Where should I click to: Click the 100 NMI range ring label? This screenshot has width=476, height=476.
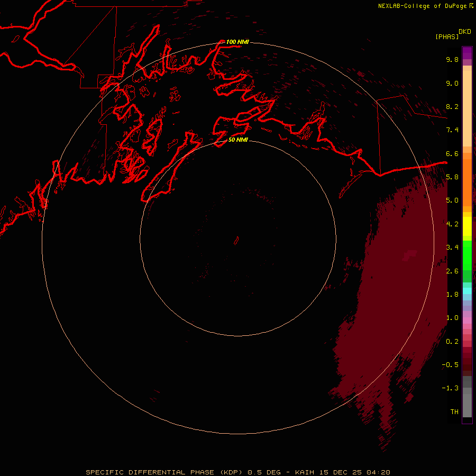click(x=237, y=42)
